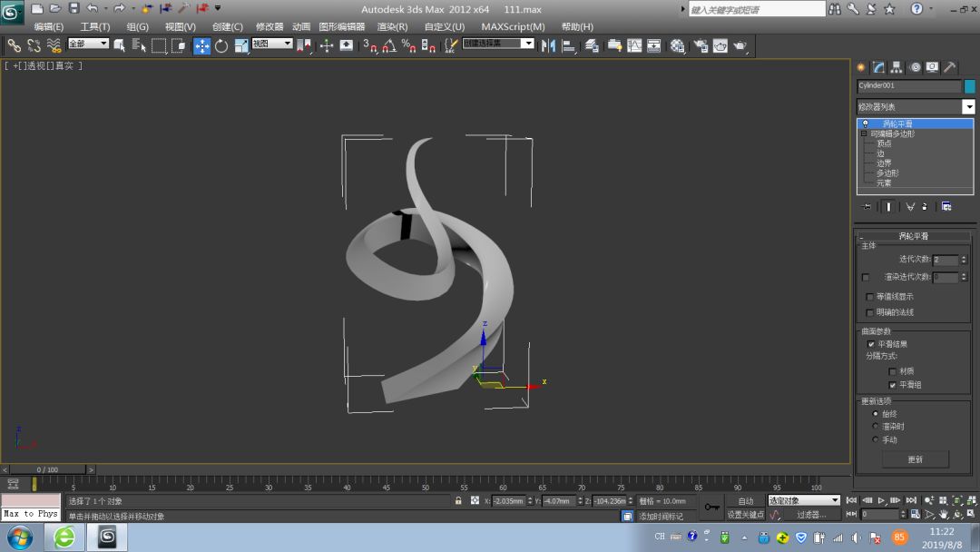Image resolution: width=980 pixels, height=552 pixels.
Task: Click the Bind to Space Warp icon
Action: click(x=54, y=45)
